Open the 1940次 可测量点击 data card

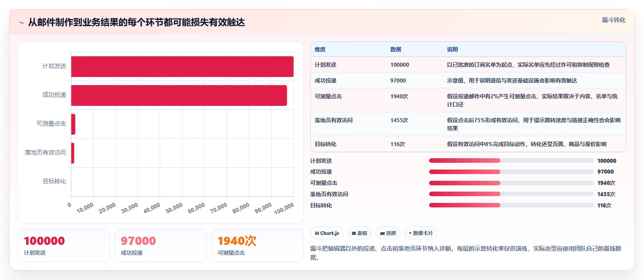[x=257, y=245]
